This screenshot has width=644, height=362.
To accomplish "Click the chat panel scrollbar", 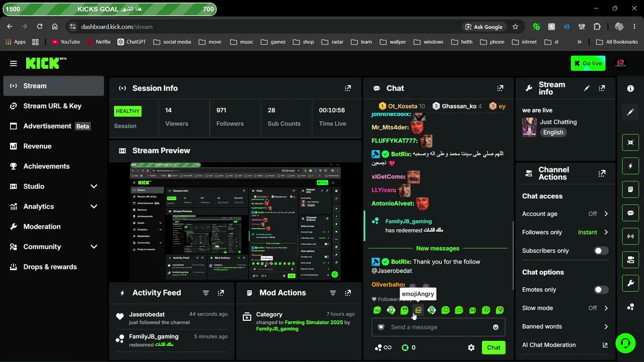I will [513, 256].
